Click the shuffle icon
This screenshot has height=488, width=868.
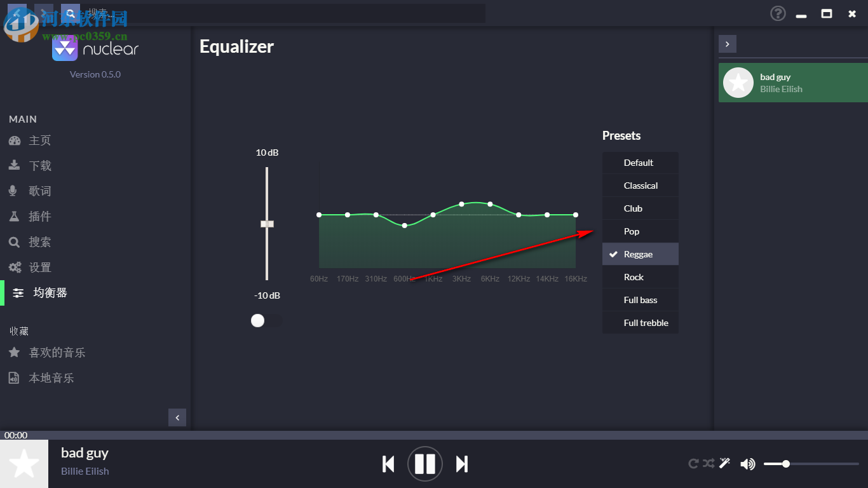click(709, 464)
